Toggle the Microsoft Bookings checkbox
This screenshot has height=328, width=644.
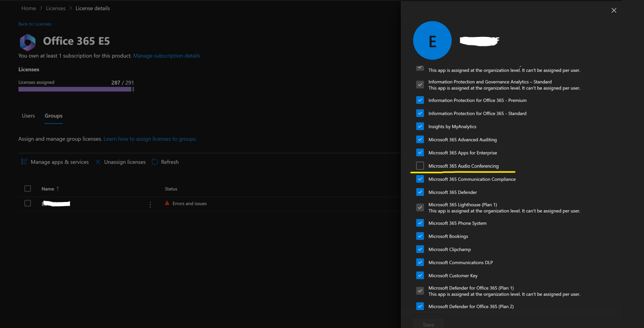tap(420, 236)
